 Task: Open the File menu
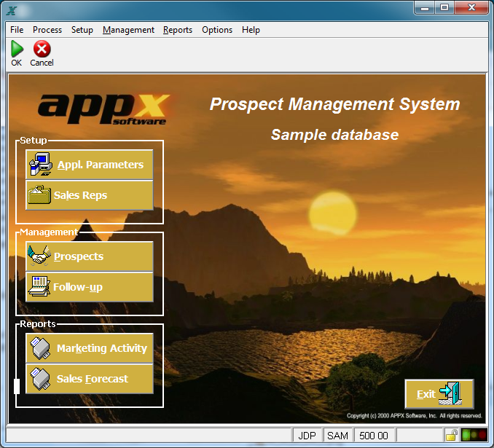click(17, 30)
